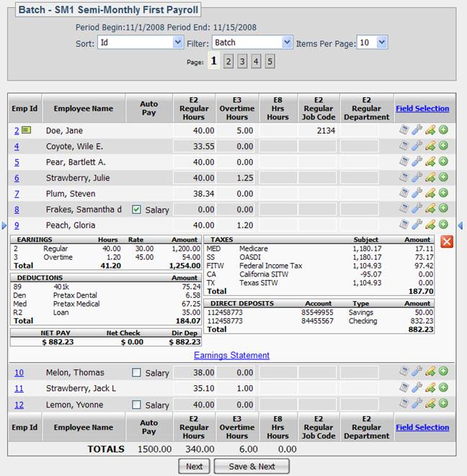
Task: Open employee Id 4 link
Action: click(17, 147)
